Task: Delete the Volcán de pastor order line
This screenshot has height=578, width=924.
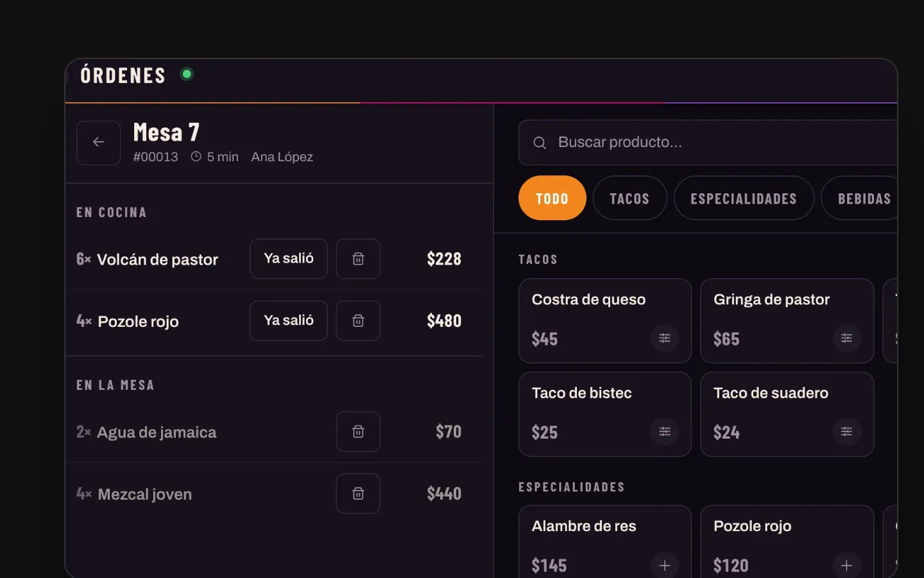Action: click(358, 259)
